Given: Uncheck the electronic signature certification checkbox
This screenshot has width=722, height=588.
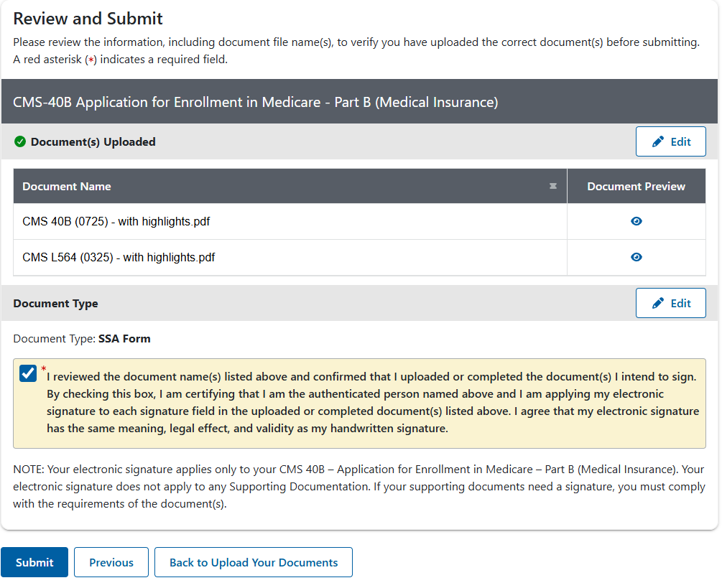Looking at the screenshot, I should click(29, 374).
